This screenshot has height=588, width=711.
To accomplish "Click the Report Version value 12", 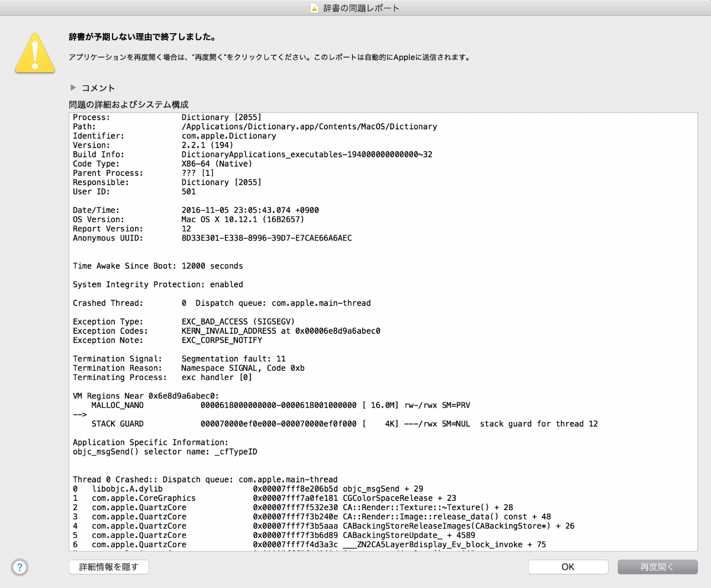I will (186, 229).
